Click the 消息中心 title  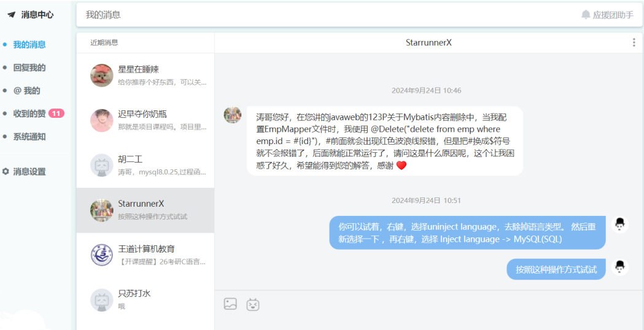click(37, 15)
